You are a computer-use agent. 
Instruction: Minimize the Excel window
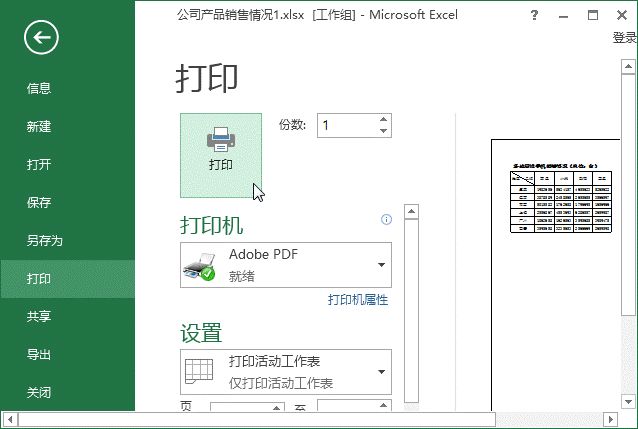tap(564, 16)
